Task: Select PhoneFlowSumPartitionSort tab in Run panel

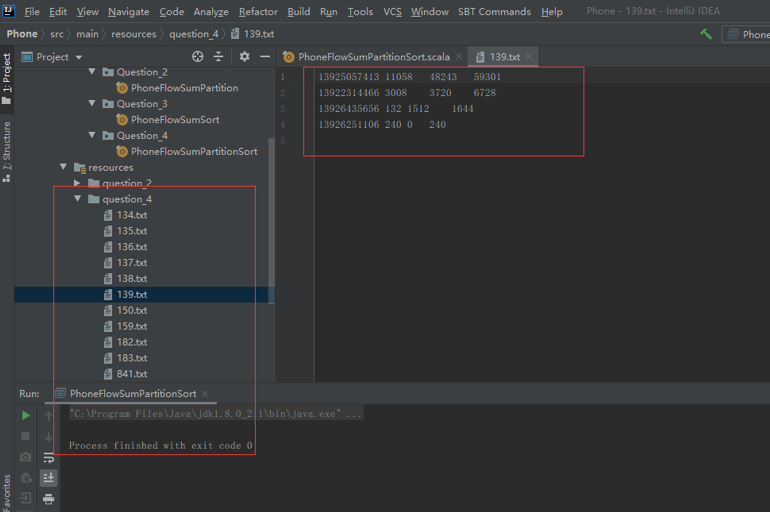Action: tap(133, 394)
